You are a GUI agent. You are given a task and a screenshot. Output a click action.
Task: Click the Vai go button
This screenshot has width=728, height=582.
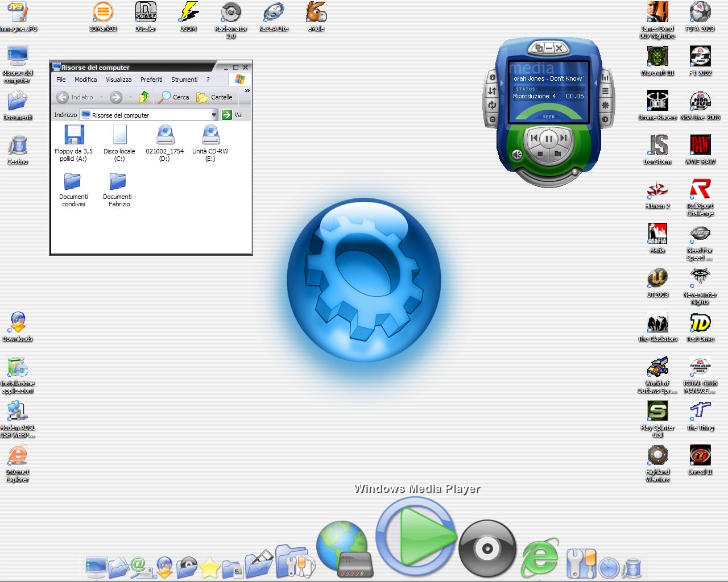(x=233, y=115)
